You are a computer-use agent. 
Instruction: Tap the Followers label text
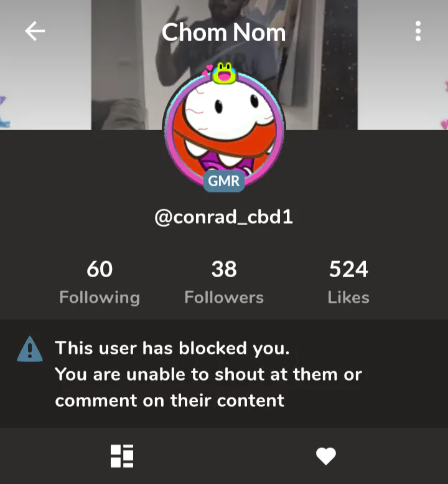coord(224,298)
